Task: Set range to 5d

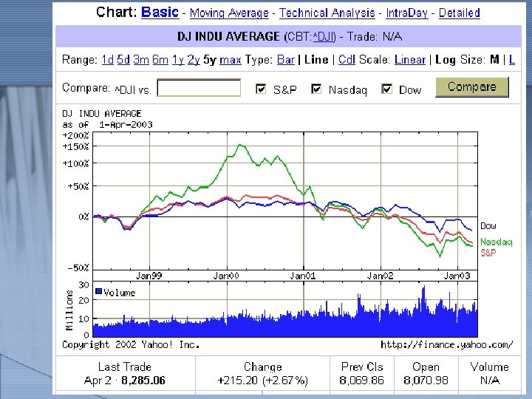Action: (x=123, y=60)
